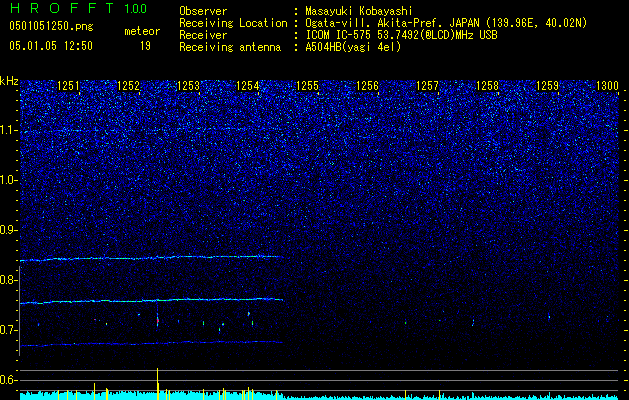
Task: Select observer name Masayuki Kobayashi
Action: 359,12
